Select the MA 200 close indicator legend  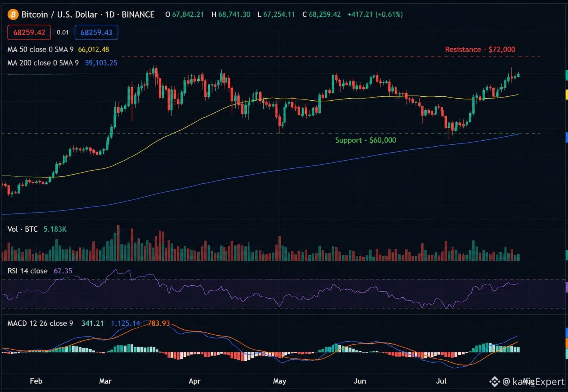pos(43,63)
